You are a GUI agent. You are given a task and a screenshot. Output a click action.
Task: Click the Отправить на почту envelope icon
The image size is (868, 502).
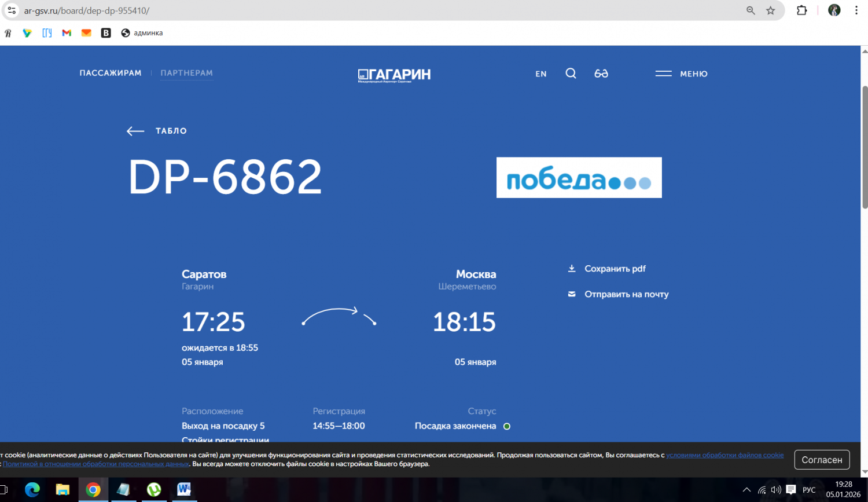pyautogui.click(x=572, y=294)
